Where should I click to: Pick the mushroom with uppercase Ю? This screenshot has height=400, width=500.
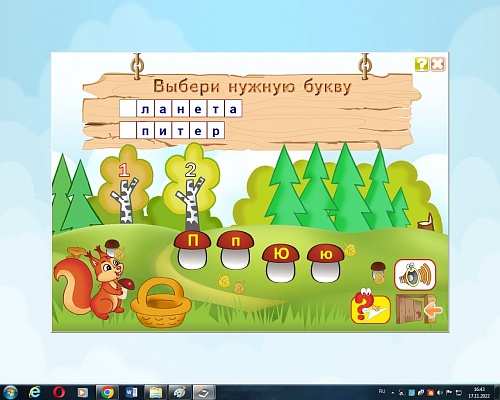point(281,263)
